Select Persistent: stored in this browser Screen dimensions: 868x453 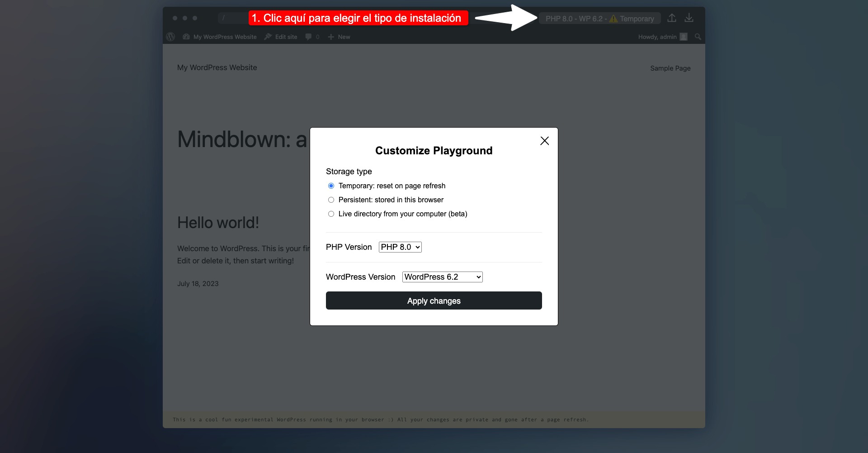(331, 200)
